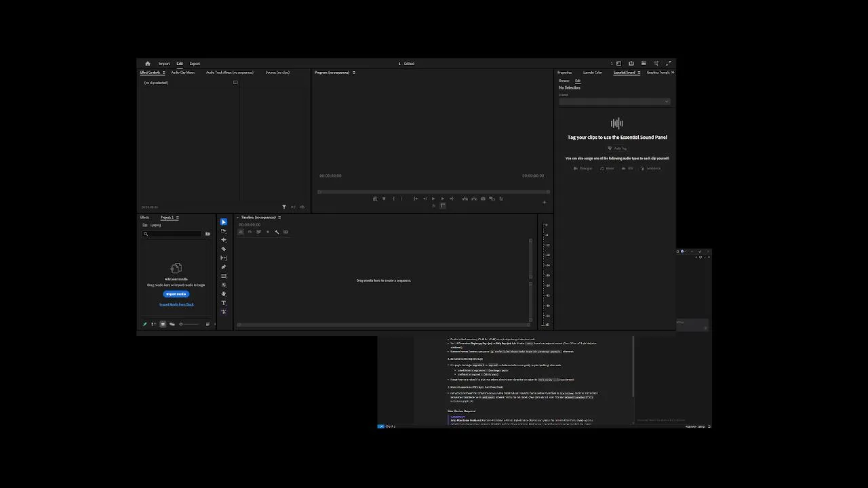Screen dimensions: 868x488
Task: Click the Add Marker icon in the Program monitor
Action: coord(384,199)
